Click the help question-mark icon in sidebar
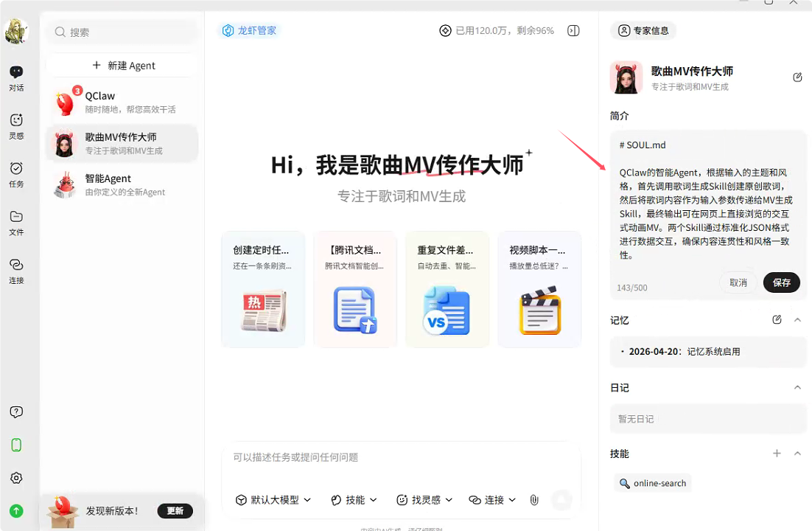The width and height of the screenshot is (812, 531). coord(16,412)
